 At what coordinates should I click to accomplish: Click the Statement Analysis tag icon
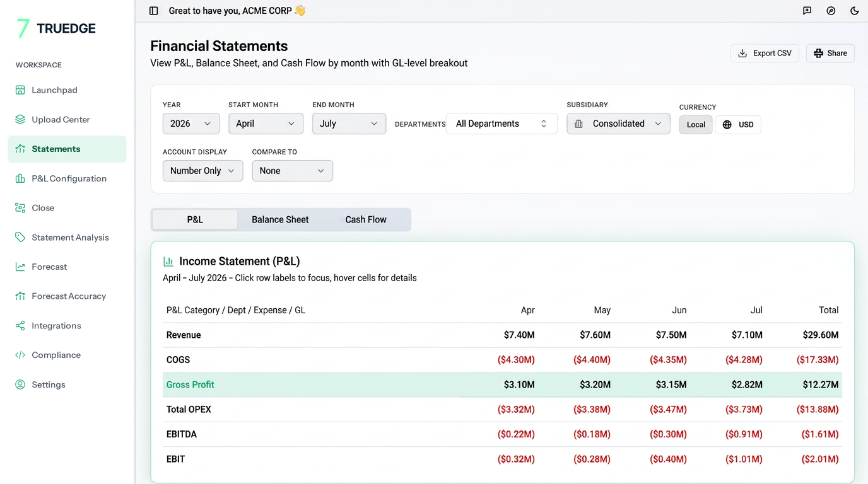pyautogui.click(x=20, y=237)
